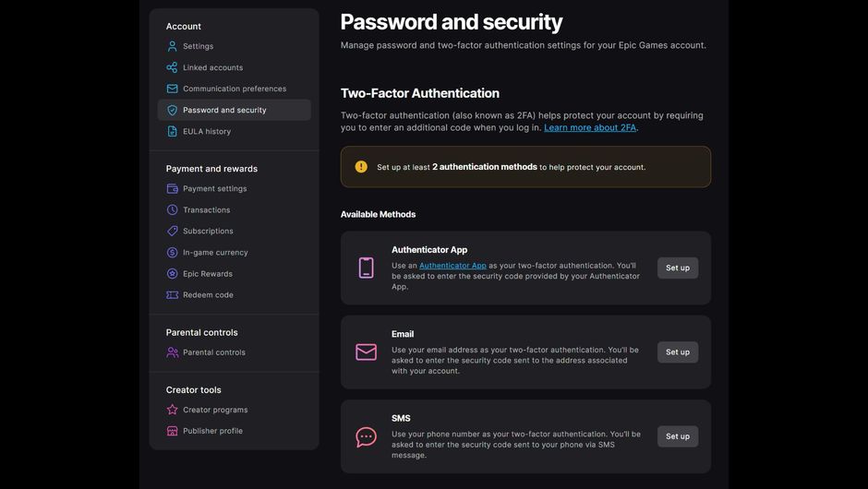Viewport: 868px width, 489px height.
Task: Set up the Authenticator App method
Action: pyautogui.click(x=678, y=268)
